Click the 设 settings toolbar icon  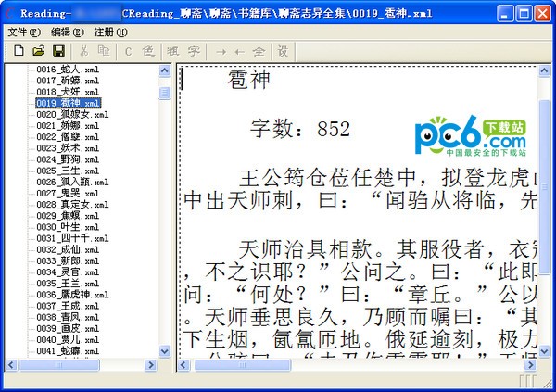(x=283, y=52)
